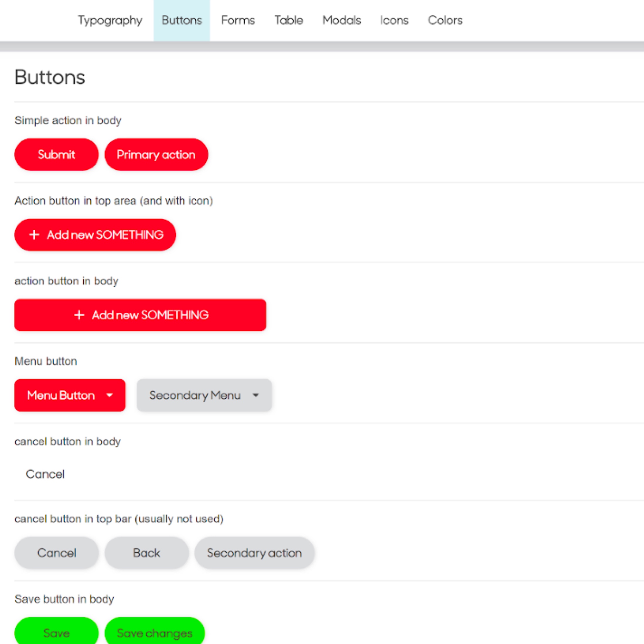The image size is (644, 644).
Task: Click the Primary action button
Action: [x=156, y=155]
